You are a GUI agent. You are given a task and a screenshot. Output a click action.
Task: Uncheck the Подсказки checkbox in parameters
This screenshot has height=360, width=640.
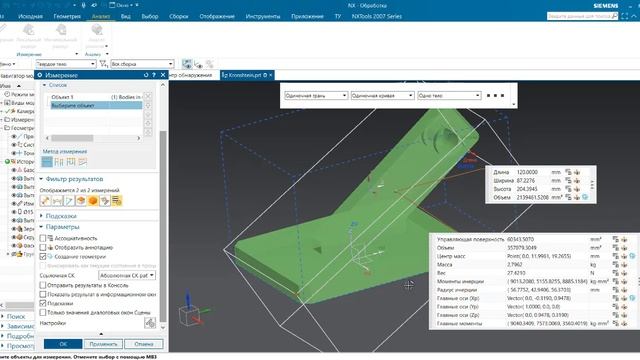[x=43, y=303]
